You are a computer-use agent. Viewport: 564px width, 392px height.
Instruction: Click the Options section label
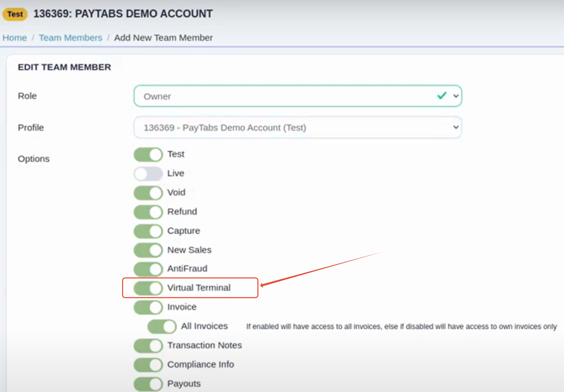tap(34, 159)
